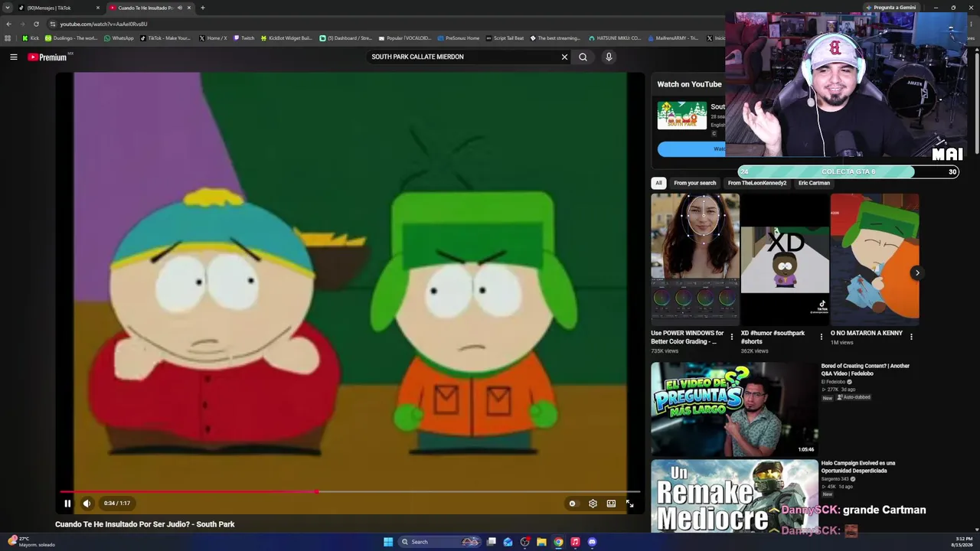Click the youtube.com address bar
The height and width of the screenshot is (551, 980).
point(383,24)
